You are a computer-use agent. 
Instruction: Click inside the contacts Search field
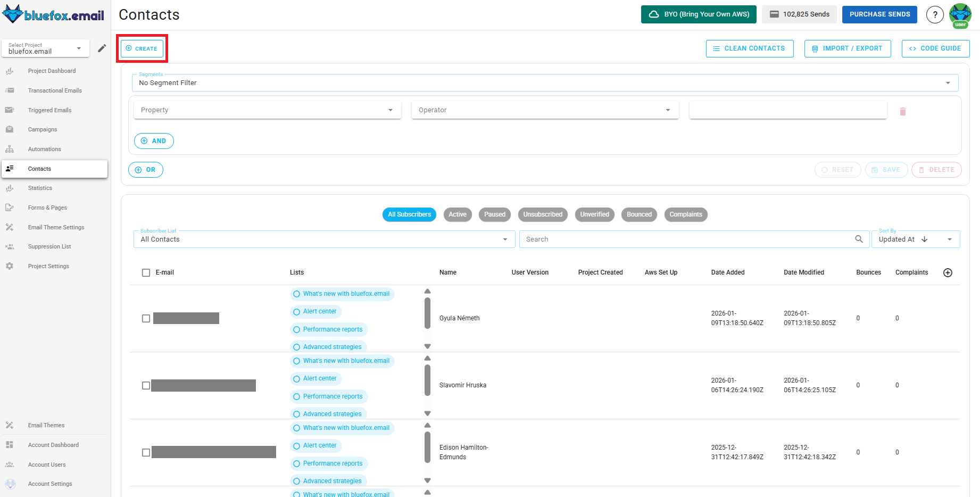click(638, 239)
